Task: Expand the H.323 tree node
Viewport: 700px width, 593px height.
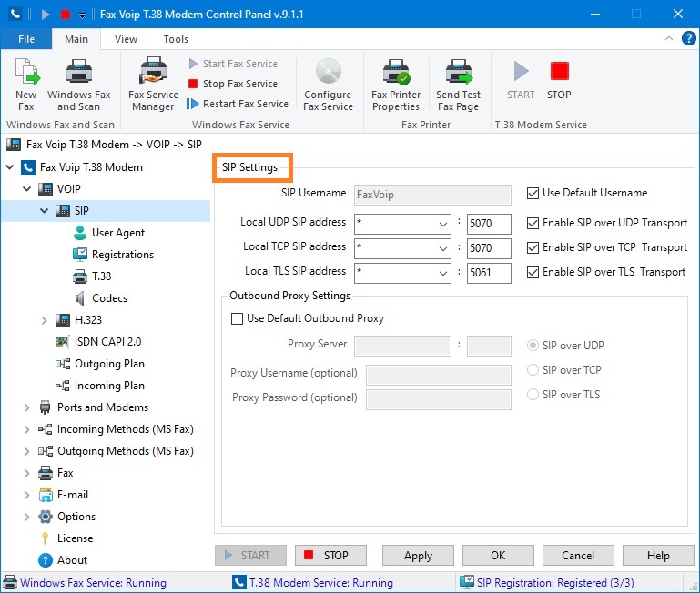Action: [x=45, y=320]
